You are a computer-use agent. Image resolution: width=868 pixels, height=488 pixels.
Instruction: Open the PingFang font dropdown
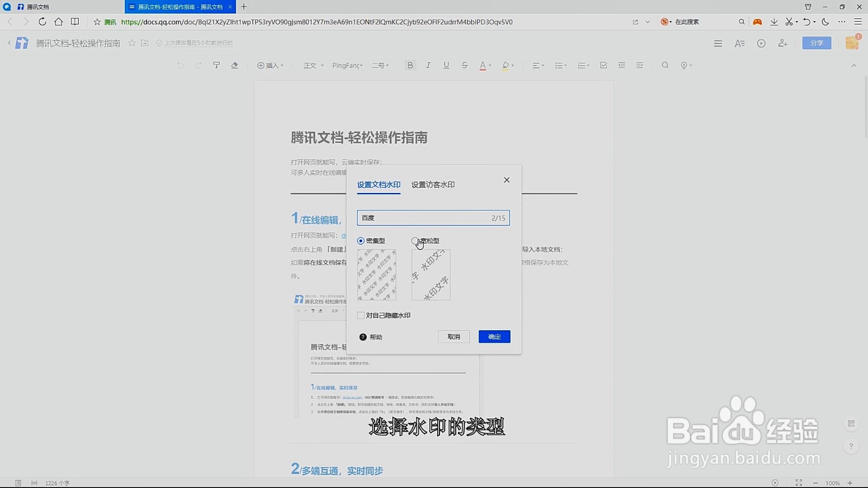347,66
